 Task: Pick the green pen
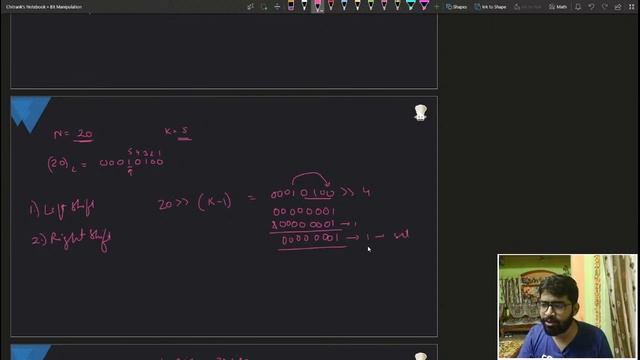(x=371, y=6)
